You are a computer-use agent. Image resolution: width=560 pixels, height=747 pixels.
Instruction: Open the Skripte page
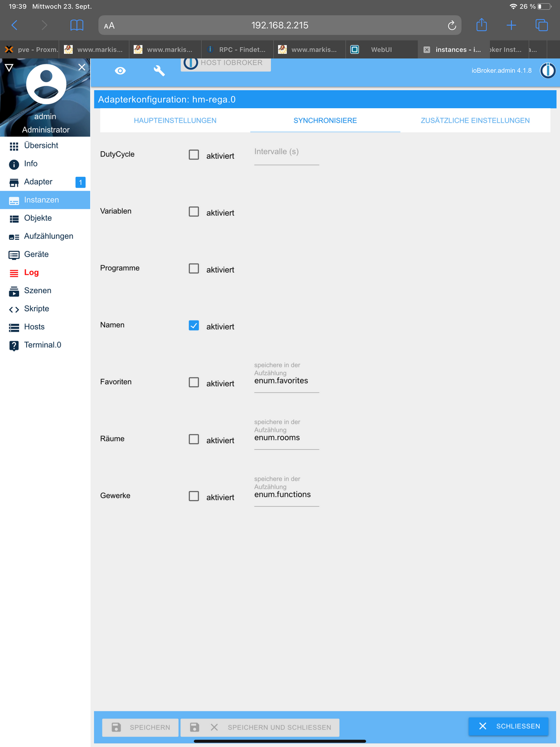[x=45, y=308]
